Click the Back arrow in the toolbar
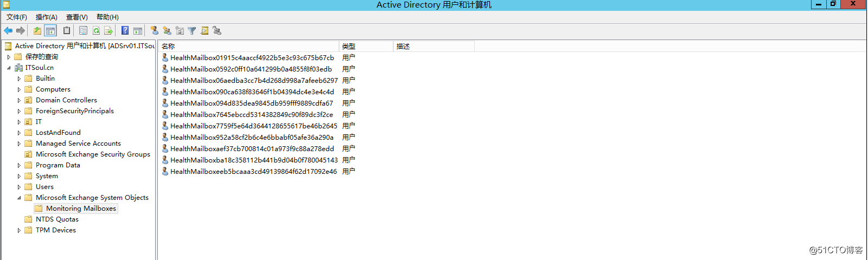Screen dimensions: 868x260 point(8,31)
